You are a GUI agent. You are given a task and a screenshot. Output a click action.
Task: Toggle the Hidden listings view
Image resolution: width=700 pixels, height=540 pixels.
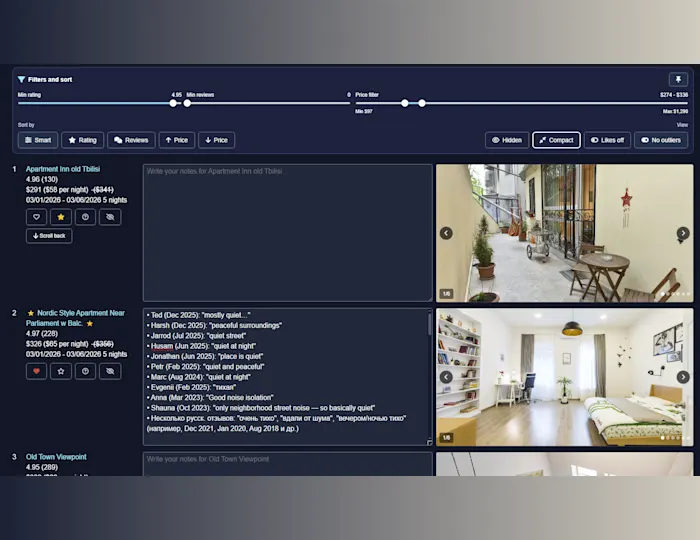(507, 140)
